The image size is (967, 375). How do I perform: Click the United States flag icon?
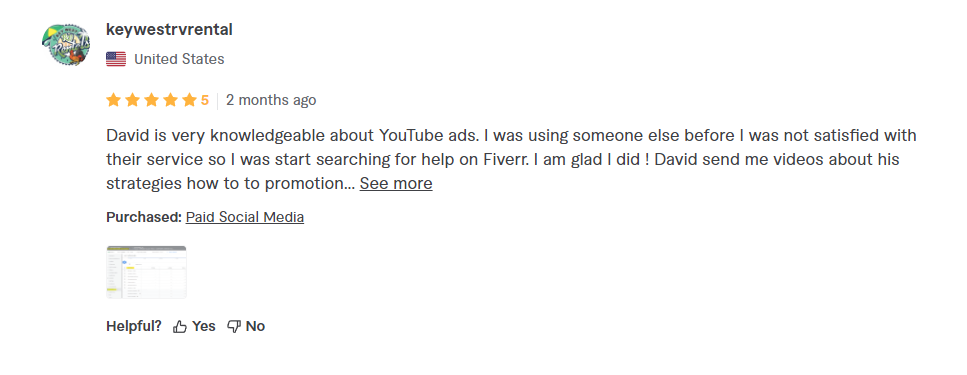[x=116, y=59]
